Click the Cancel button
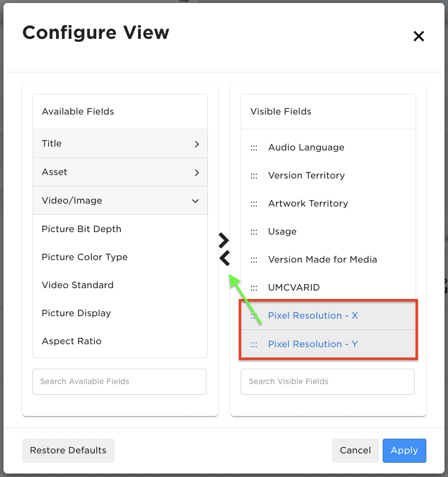The image size is (448, 477). coord(355,450)
